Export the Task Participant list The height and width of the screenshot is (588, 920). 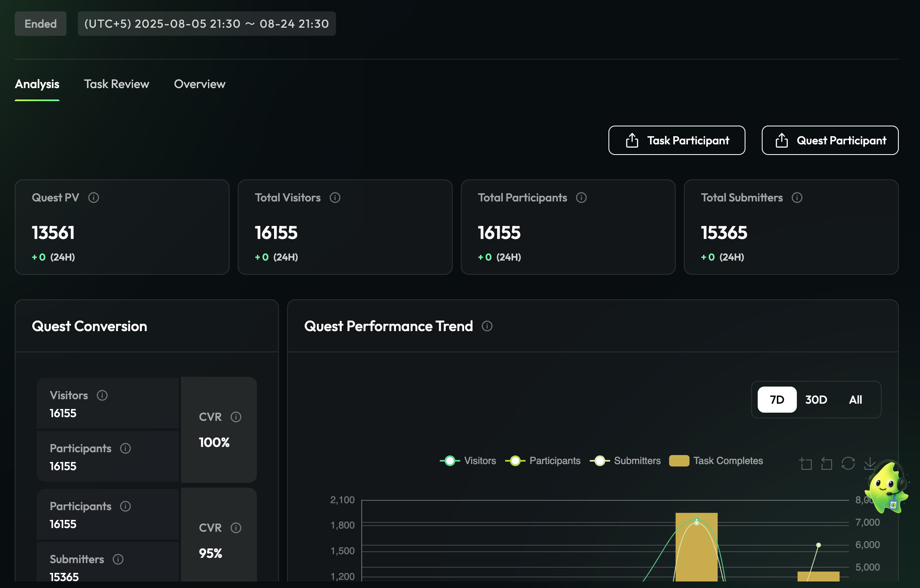click(x=677, y=140)
